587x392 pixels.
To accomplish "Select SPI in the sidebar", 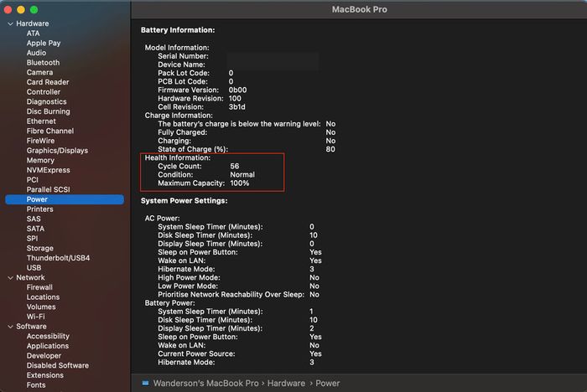I will (x=32, y=238).
